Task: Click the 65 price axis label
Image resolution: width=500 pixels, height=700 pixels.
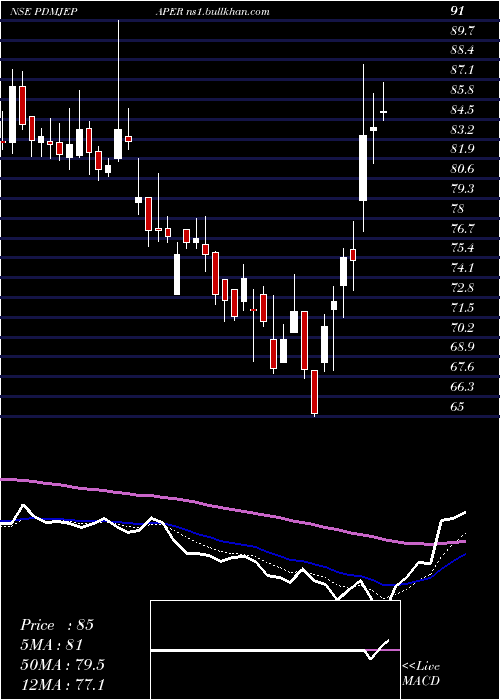Action: [458, 407]
